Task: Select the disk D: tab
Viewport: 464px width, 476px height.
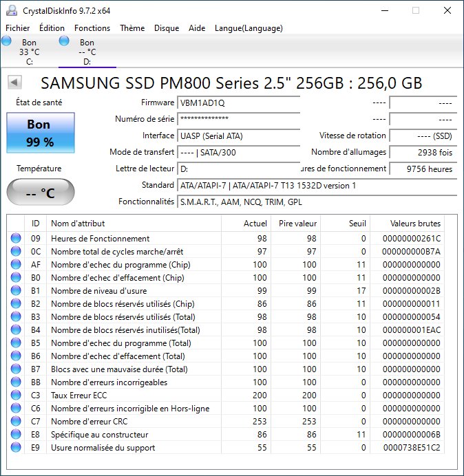Action: (x=87, y=52)
